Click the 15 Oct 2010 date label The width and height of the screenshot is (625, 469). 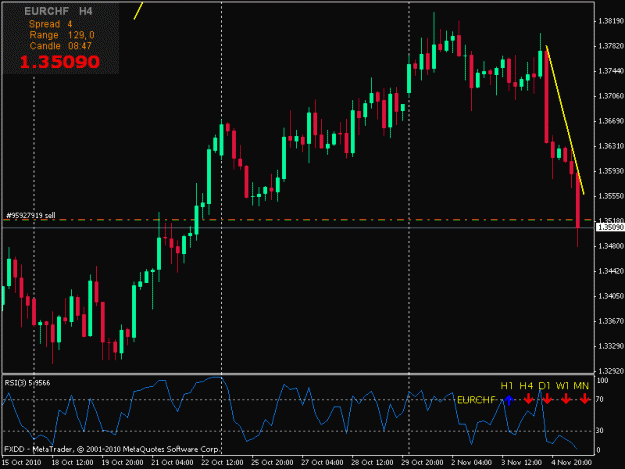(x=22, y=462)
